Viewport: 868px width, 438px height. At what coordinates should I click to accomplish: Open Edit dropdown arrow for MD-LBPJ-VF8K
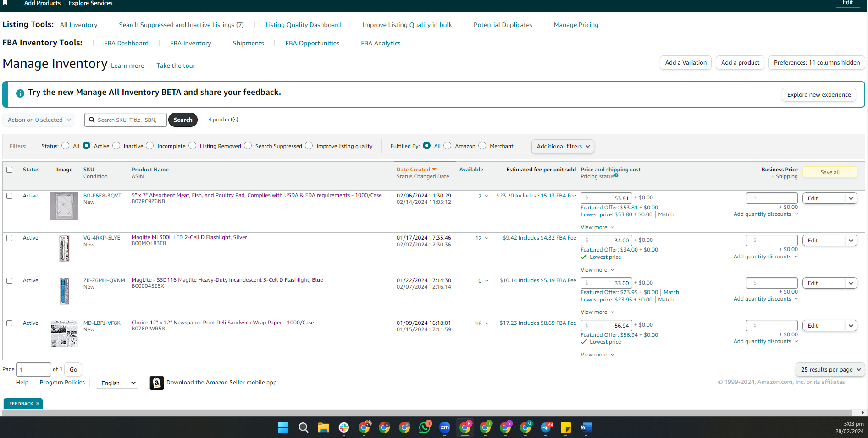(x=851, y=326)
